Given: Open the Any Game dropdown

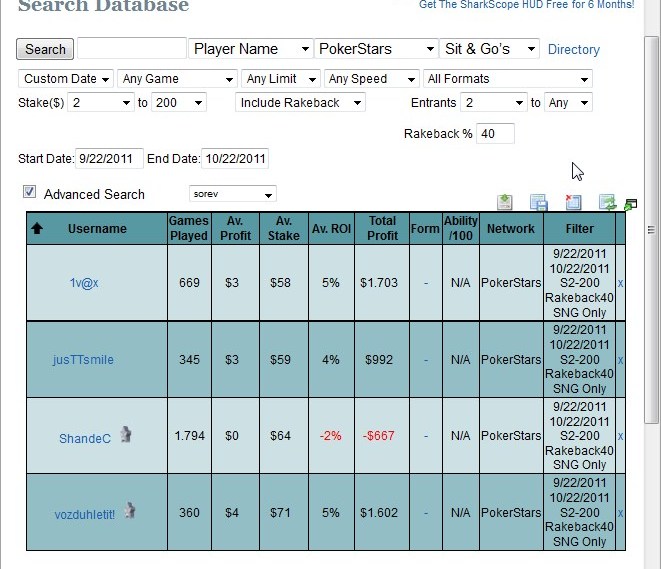Looking at the screenshot, I should pyautogui.click(x=177, y=79).
